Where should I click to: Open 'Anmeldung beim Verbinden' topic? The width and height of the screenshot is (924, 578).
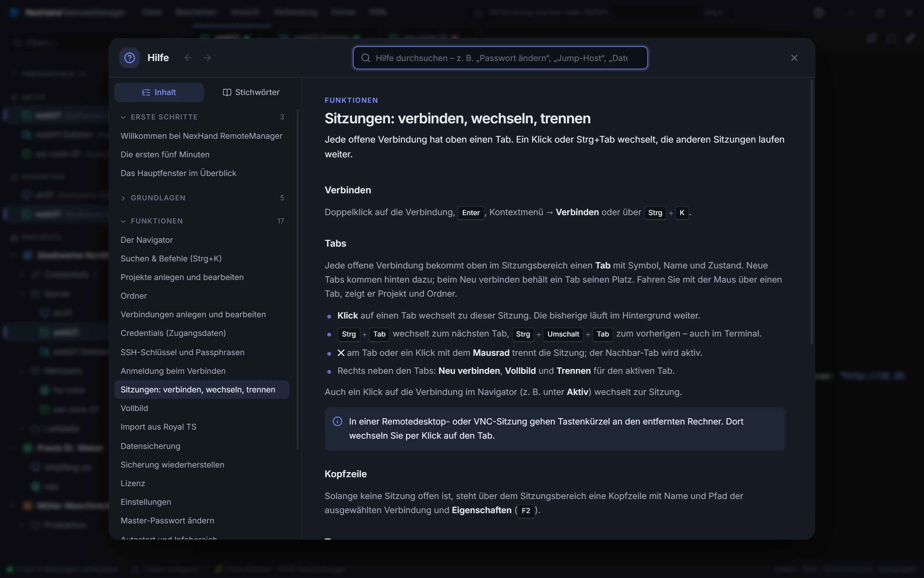click(x=201, y=371)
